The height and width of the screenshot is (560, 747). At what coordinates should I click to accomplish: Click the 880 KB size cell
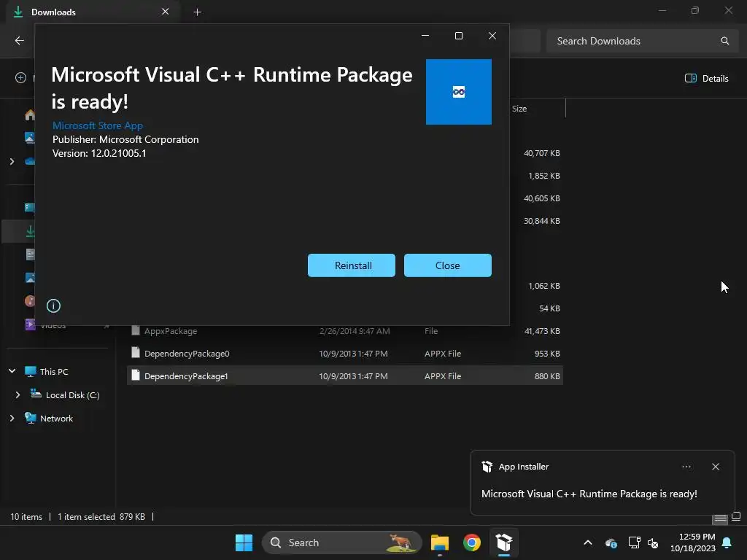pyautogui.click(x=547, y=376)
